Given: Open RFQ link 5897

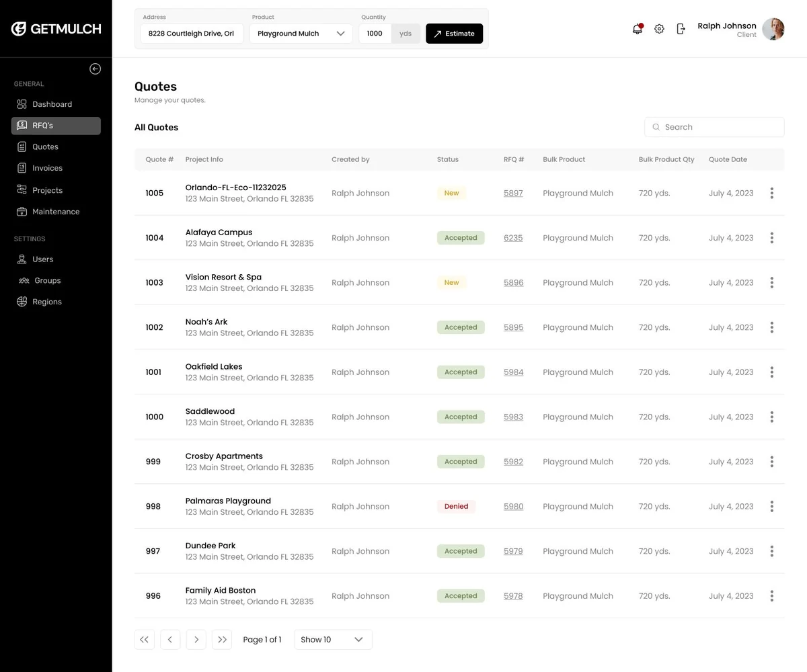Looking at the screenshot, I should coord(513,193).
